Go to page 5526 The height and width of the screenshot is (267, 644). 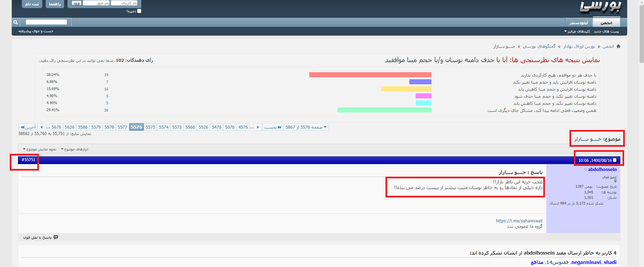(x=203, y=127)
